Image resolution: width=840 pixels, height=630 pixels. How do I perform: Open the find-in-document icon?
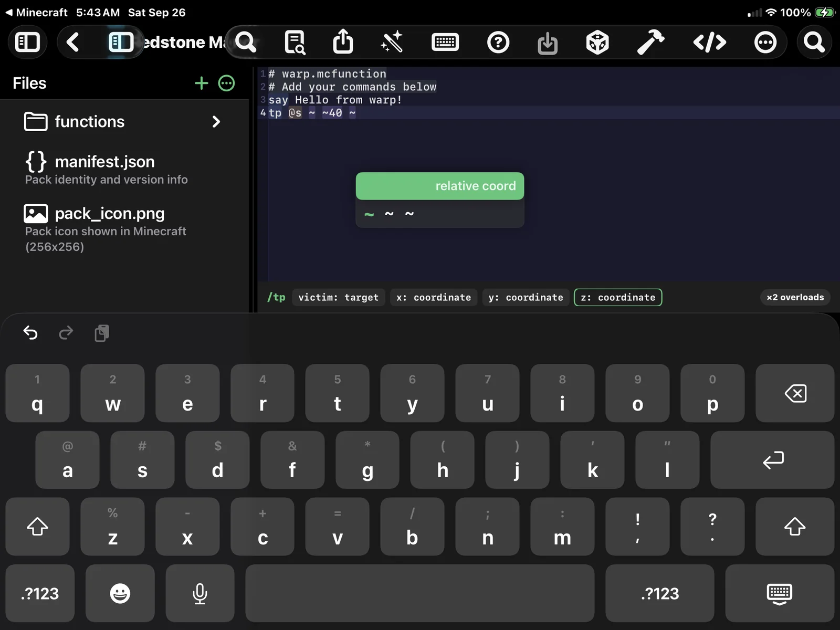295,42
